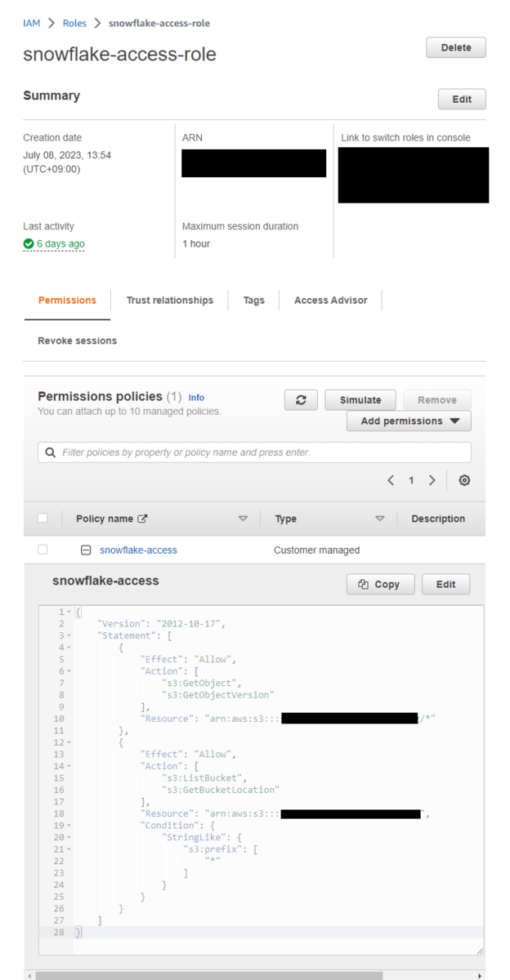
Task: Focus the filter policies search field
Action: point(262,452)
